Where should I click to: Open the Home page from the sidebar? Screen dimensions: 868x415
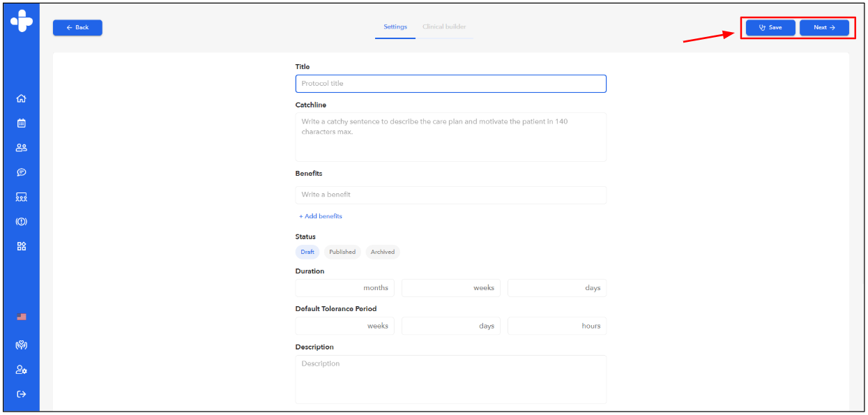[x=22, y=98]
